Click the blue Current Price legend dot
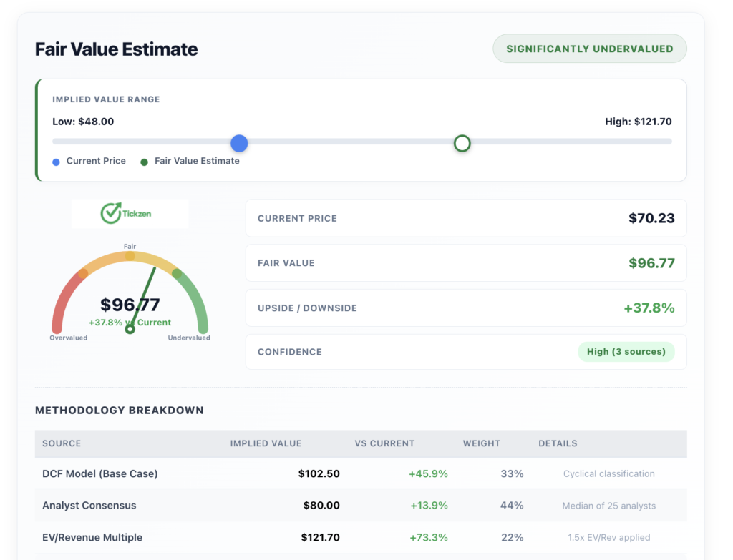The height and width of the screenshot is (560, 733). click(56, 162)
